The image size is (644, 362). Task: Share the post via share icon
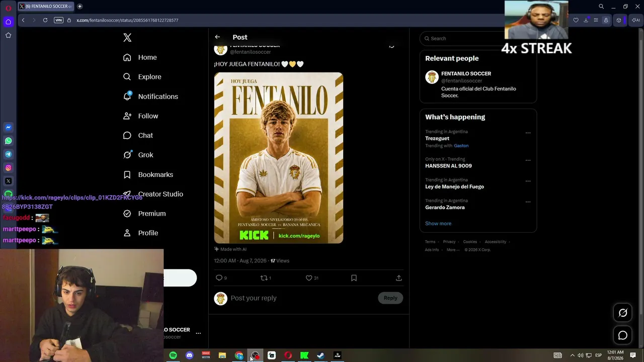click(398, 278)
